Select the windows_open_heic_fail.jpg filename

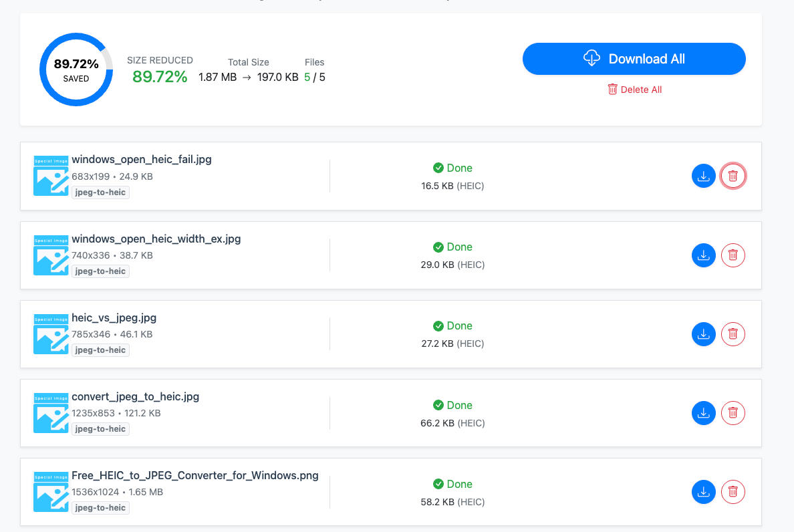(x=142, y=160)
